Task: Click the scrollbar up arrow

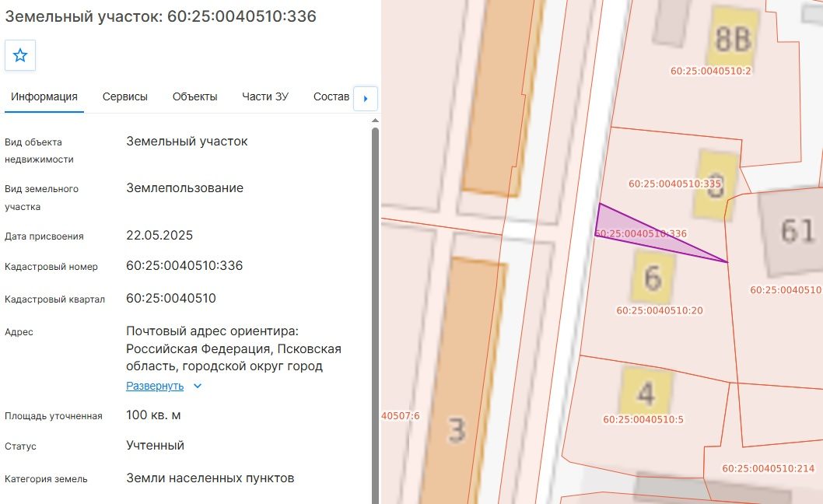Action: click(x=375, y=121)
